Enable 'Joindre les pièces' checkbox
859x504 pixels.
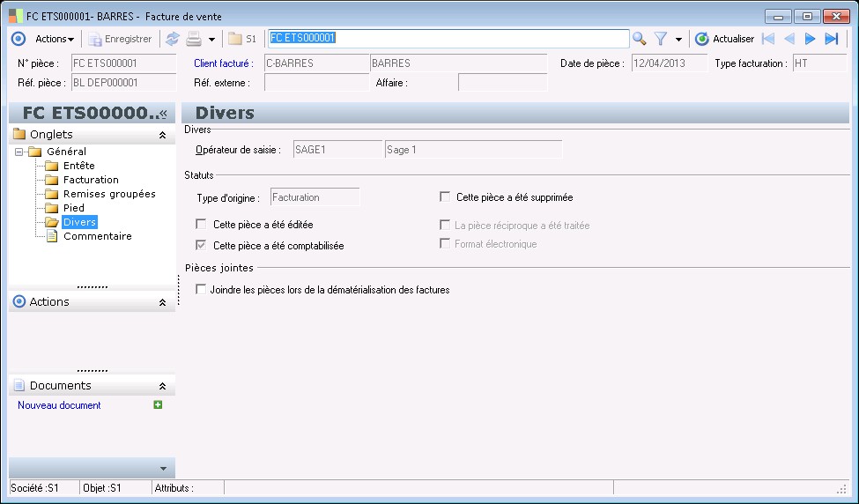tap(201, 289)
